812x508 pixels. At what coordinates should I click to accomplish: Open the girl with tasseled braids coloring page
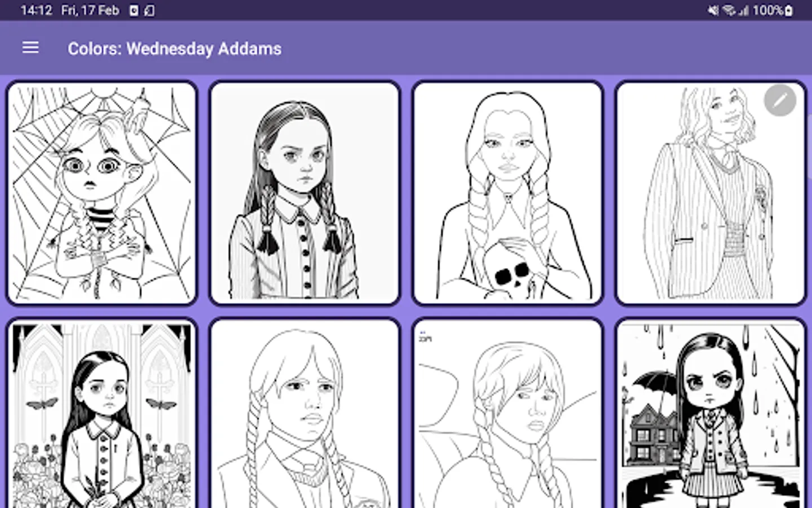pyautogui.click(x=304, y=192)
